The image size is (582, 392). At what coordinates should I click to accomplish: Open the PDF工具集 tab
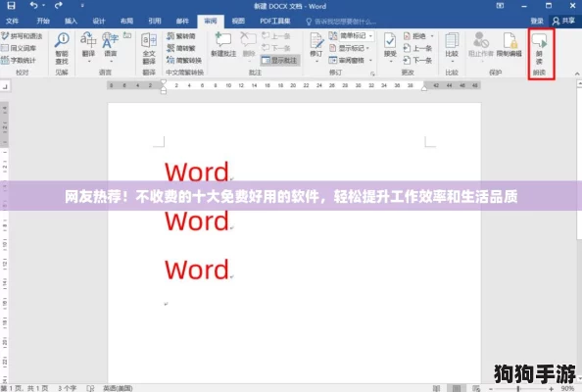point(275,21)
